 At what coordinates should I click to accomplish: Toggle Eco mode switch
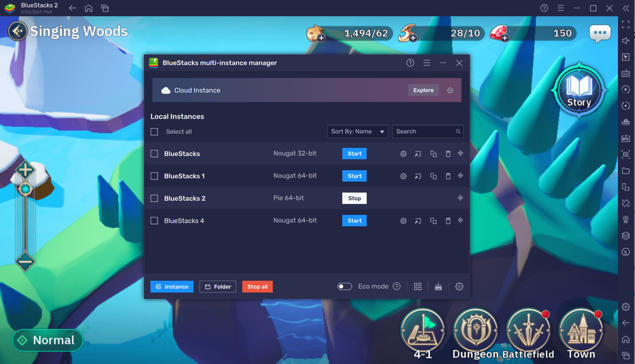click(x=345, y=286)
